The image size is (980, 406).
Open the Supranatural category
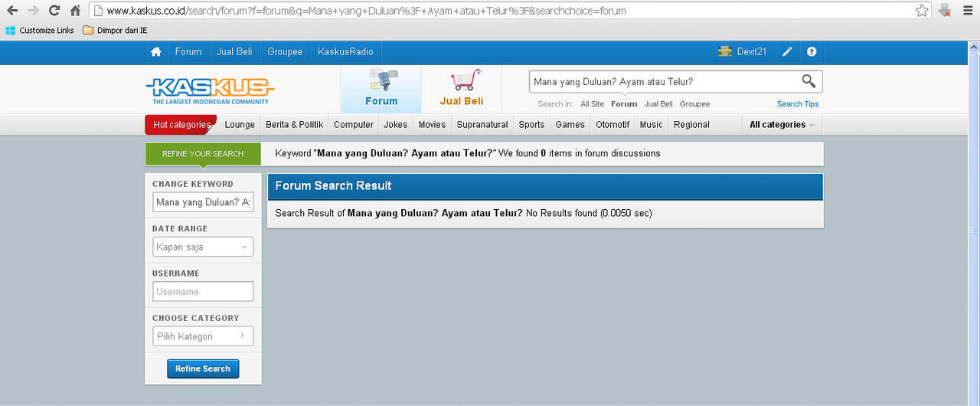[482, 125]
